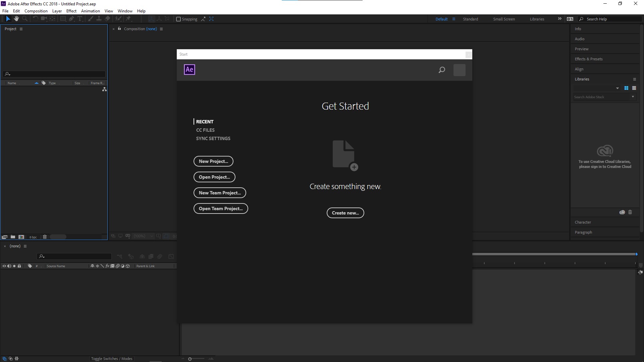Select the Horizontal Type tool
644x362 pixels.
click(x=80, y=19)
